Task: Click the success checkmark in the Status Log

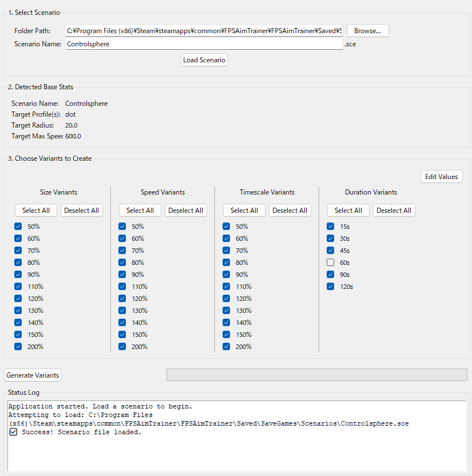Action: pos(13,432)
